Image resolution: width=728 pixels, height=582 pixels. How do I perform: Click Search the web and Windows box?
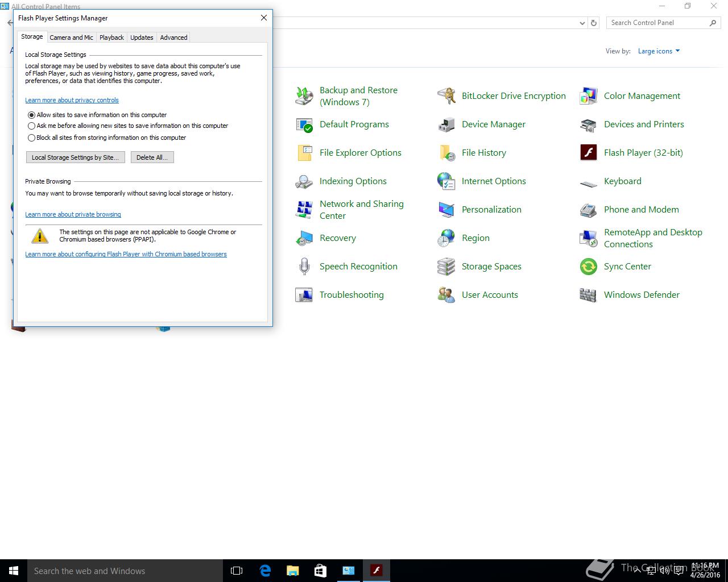coord(125,571)
